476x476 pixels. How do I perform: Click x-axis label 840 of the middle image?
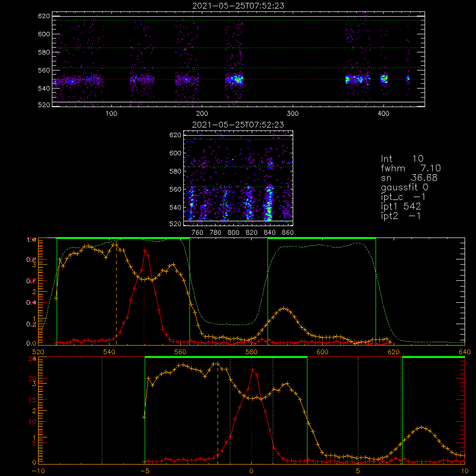coord(269,233)
